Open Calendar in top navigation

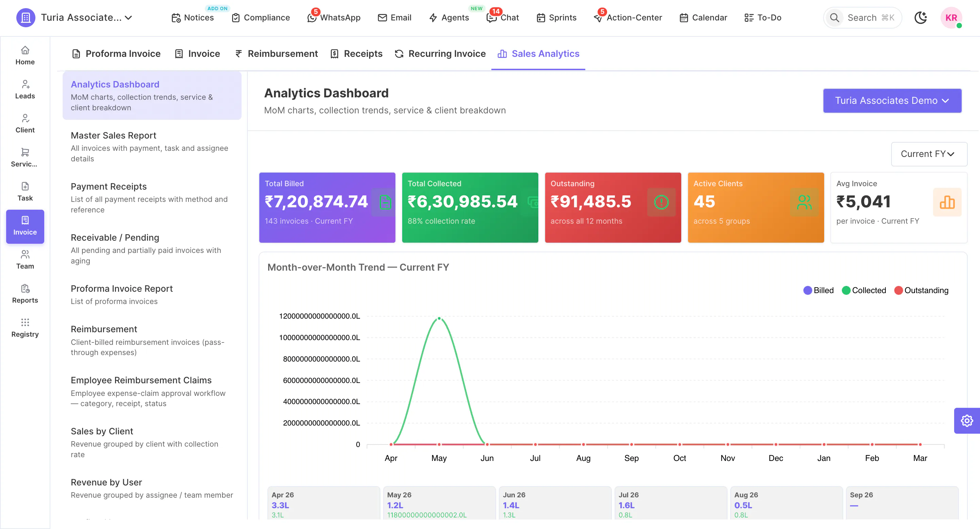[703, 17]
